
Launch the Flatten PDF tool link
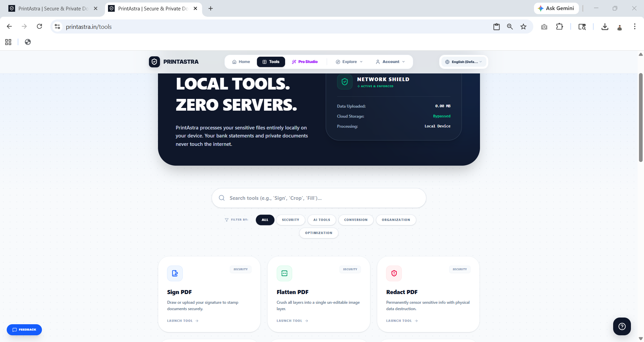point(292,321)
